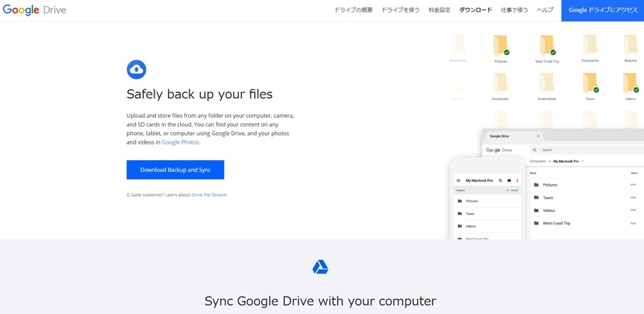Open the hamburger menu on the phone mockup
The image size is (644, 314).
tap(459, 180)
